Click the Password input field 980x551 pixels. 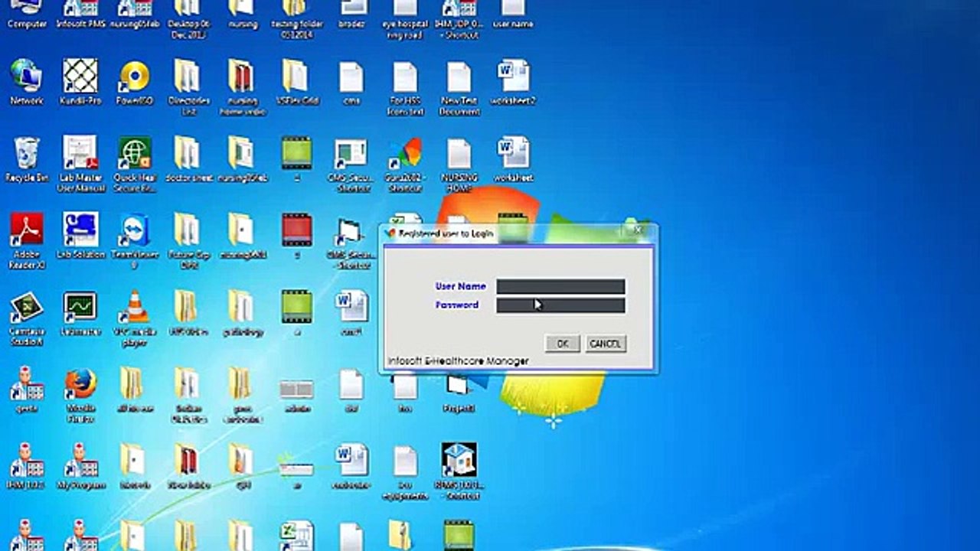(x=560, y=305)
